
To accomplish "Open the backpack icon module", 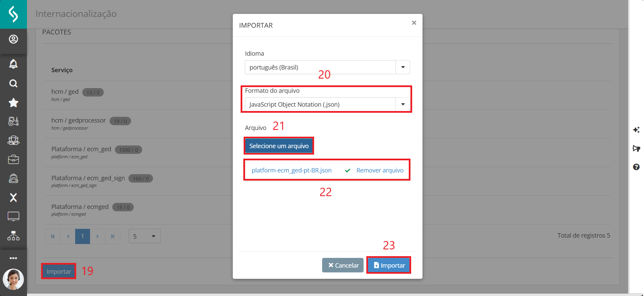I will click(13, 178).
